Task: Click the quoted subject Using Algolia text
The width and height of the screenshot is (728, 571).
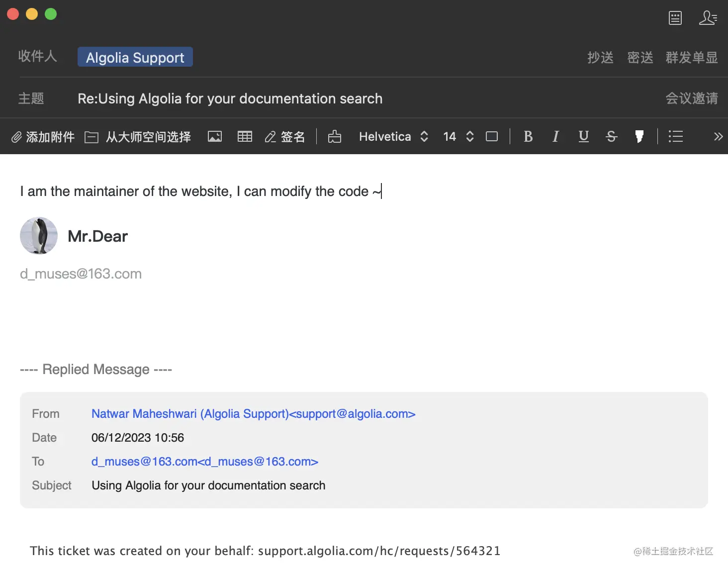Action: click(208, 485)
